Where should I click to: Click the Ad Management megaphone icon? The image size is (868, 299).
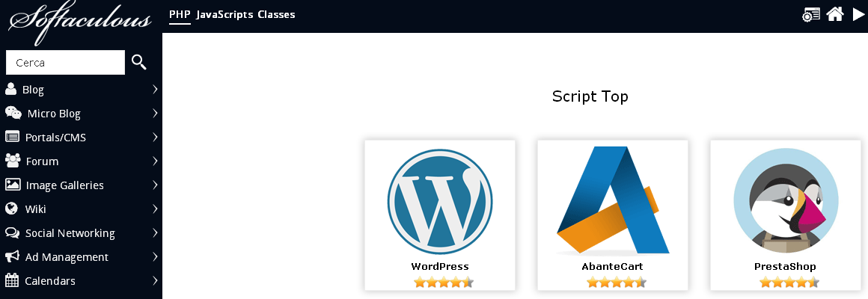(12, 256)
